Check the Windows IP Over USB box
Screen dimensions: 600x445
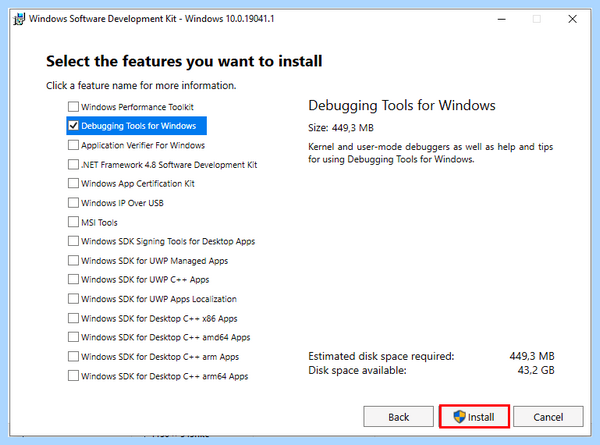[x=73, y=202]
